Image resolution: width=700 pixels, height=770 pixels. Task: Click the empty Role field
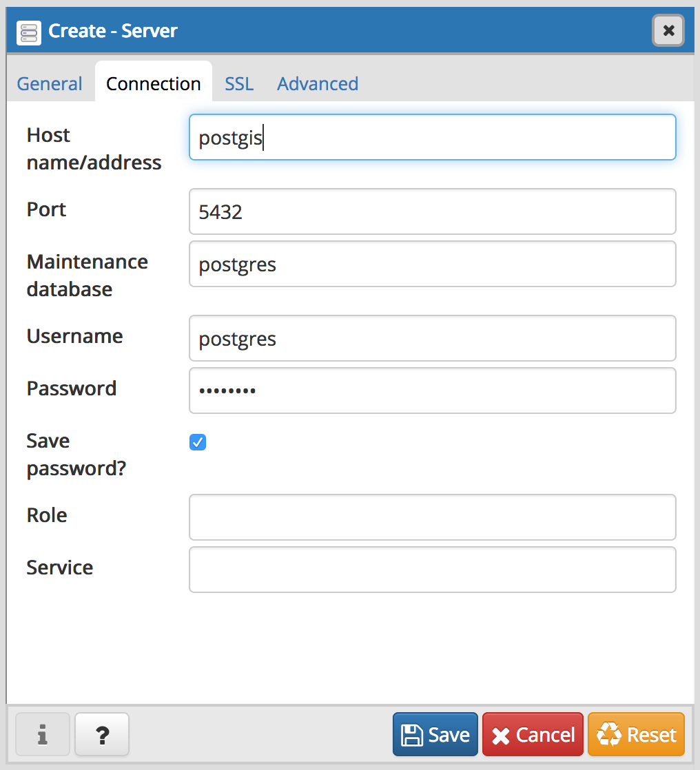(432, 517)
